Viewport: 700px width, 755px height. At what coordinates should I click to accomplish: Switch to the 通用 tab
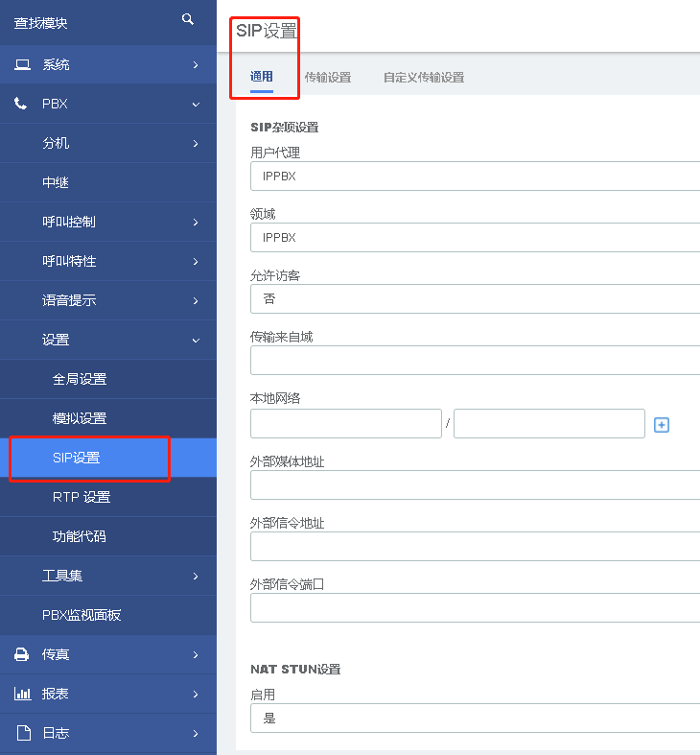[x=262, y=77]
